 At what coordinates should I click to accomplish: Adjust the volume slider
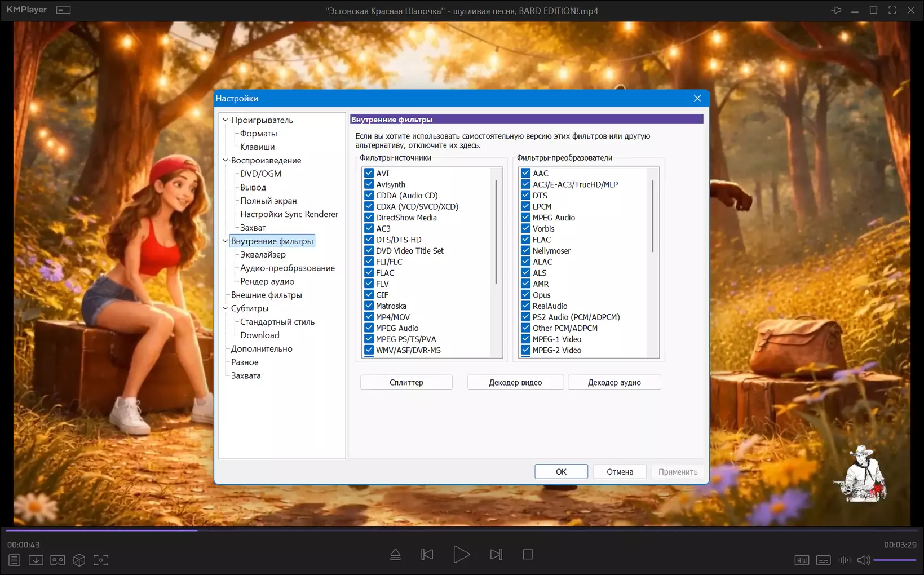(895, 560)
